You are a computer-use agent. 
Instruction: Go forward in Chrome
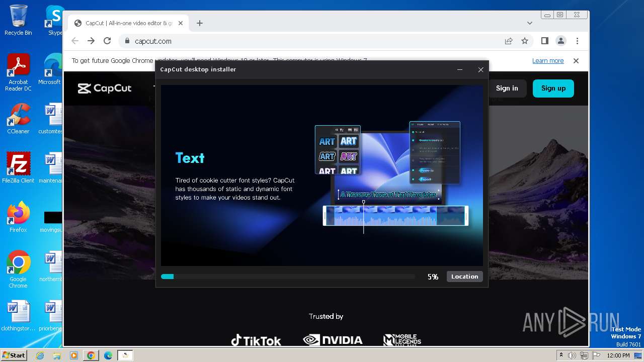pos(91,41)
